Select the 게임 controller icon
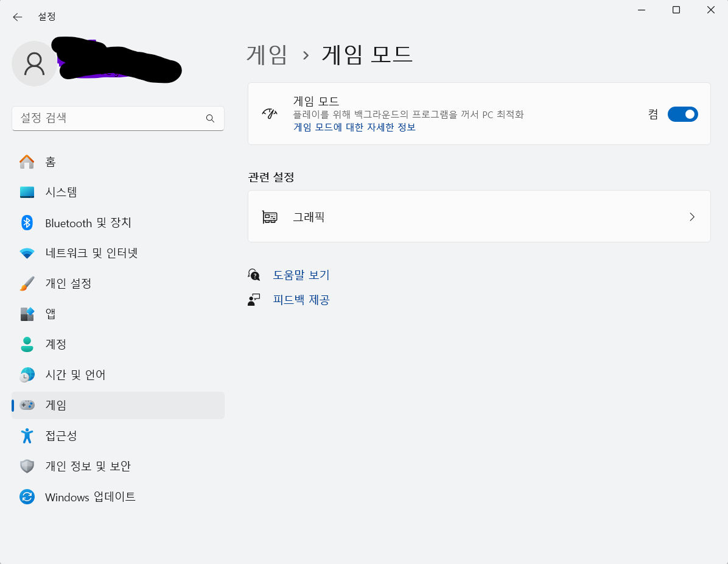Image resolution: width=728 pixels, height=564 pixels. 27,405
